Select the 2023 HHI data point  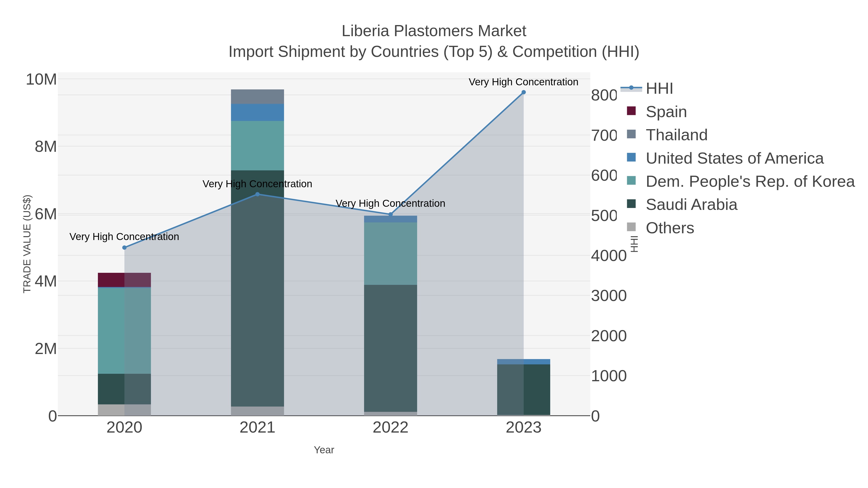coord(524,92)
